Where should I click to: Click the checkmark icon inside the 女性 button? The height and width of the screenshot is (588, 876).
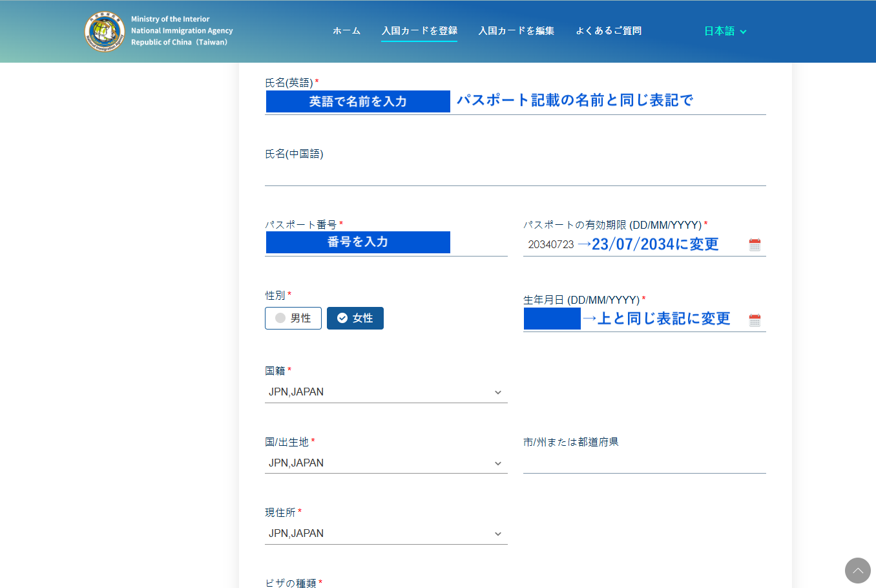coord(343,317)
